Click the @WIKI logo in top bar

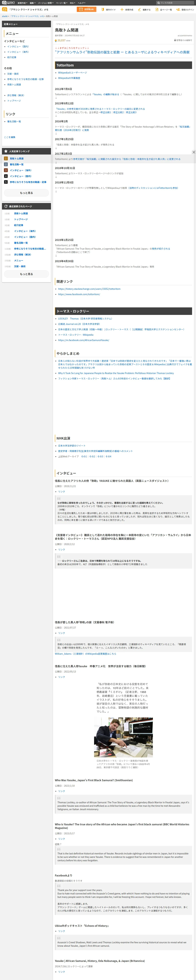(8, 3)
